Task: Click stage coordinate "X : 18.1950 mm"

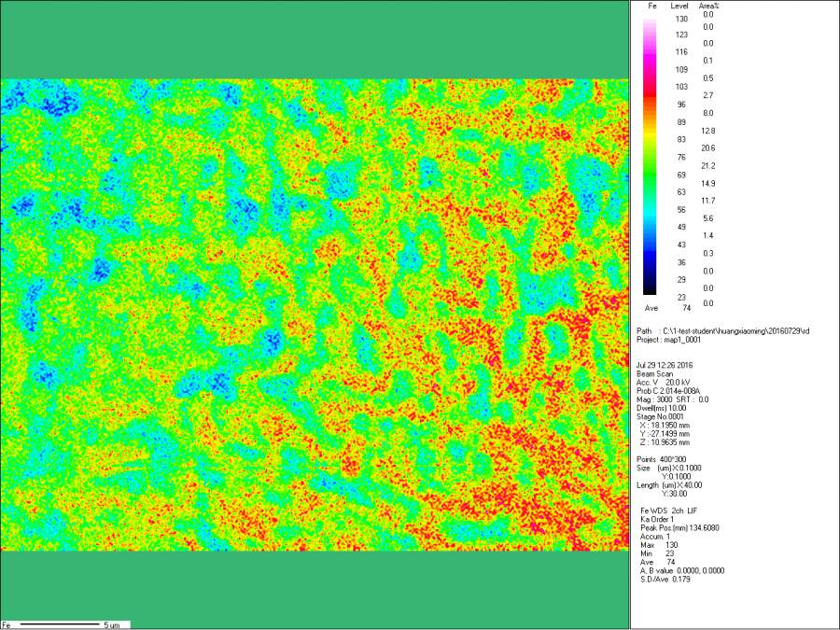Action: click(665, 426)
